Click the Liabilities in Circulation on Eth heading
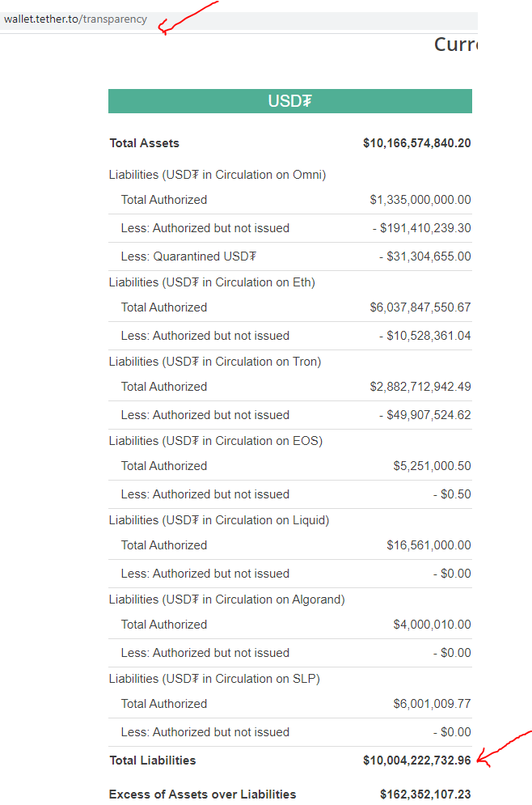 [x=212, y=282]
